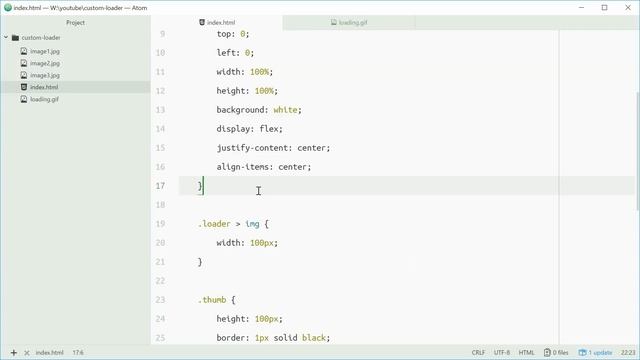The width and height of the screenshot is (640, 360).
Task: Click the Atom app icon in title bar
Action: tap(8, 8)
